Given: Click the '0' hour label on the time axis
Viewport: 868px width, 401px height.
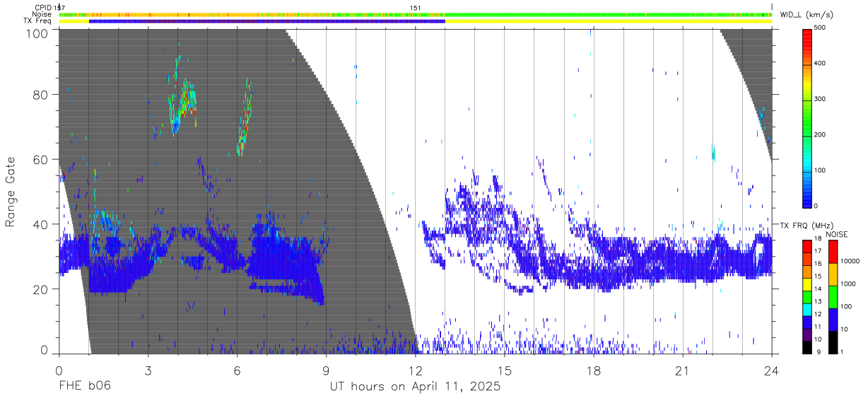Looking at the screenshot, I should 59,371.
